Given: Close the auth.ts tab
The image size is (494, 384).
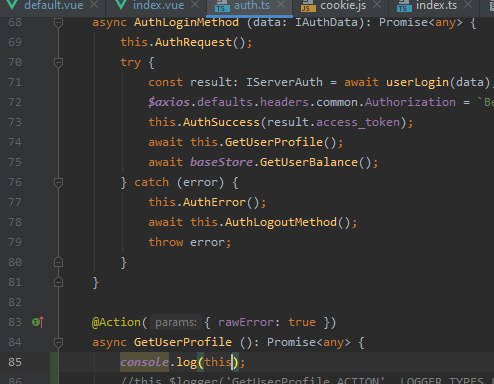Looking at the screenshot, I should [282, 4].
